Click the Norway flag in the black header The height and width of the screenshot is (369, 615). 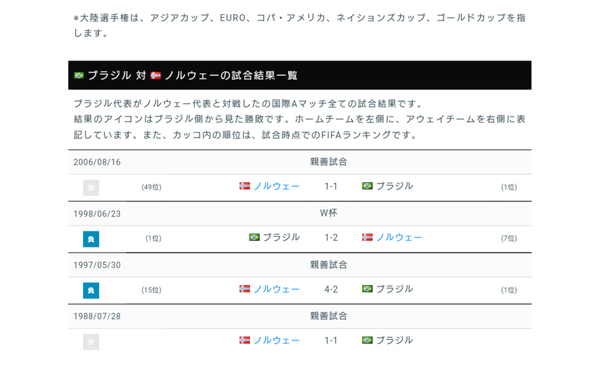click(156, 75)
